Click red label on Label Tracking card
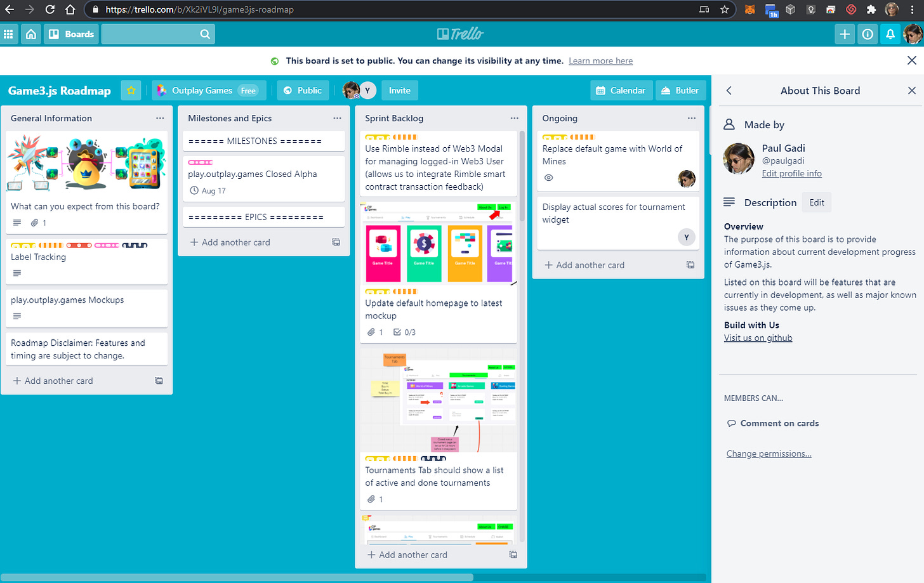 point(79,246)
